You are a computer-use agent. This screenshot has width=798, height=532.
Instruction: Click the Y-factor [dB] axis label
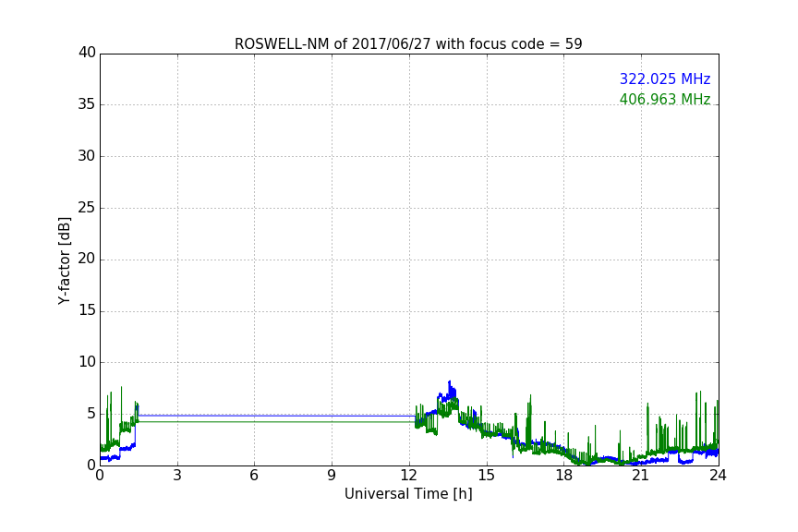click(x=64, y=260)
